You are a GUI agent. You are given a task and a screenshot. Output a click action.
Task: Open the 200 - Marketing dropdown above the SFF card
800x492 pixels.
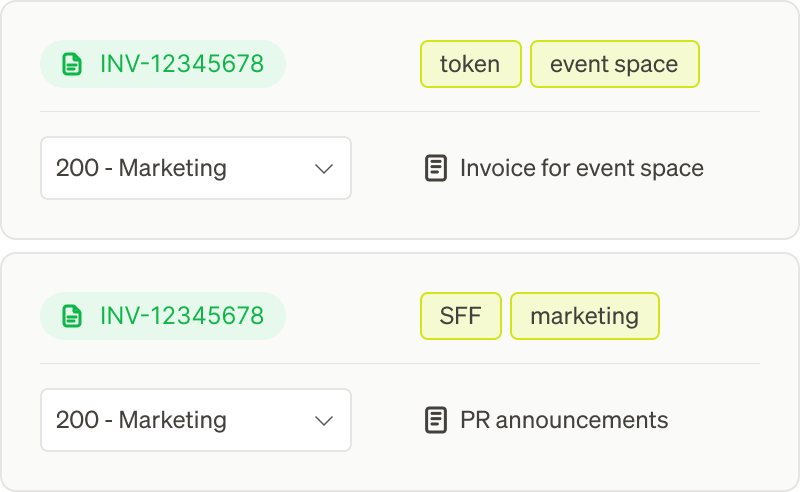(195, 168)
